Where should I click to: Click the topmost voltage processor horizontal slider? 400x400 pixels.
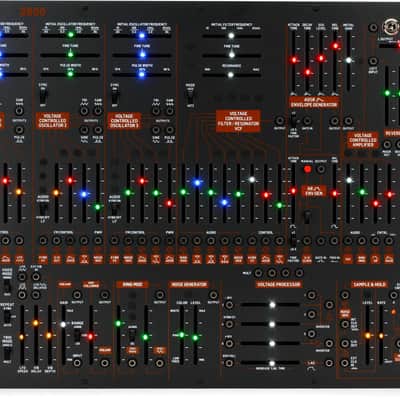click(270, 305)
